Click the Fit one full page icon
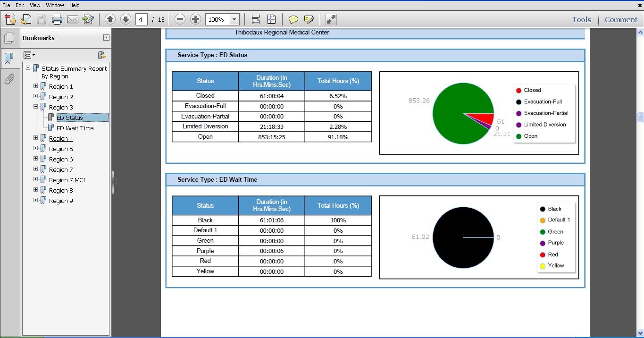 coord(271,19)
